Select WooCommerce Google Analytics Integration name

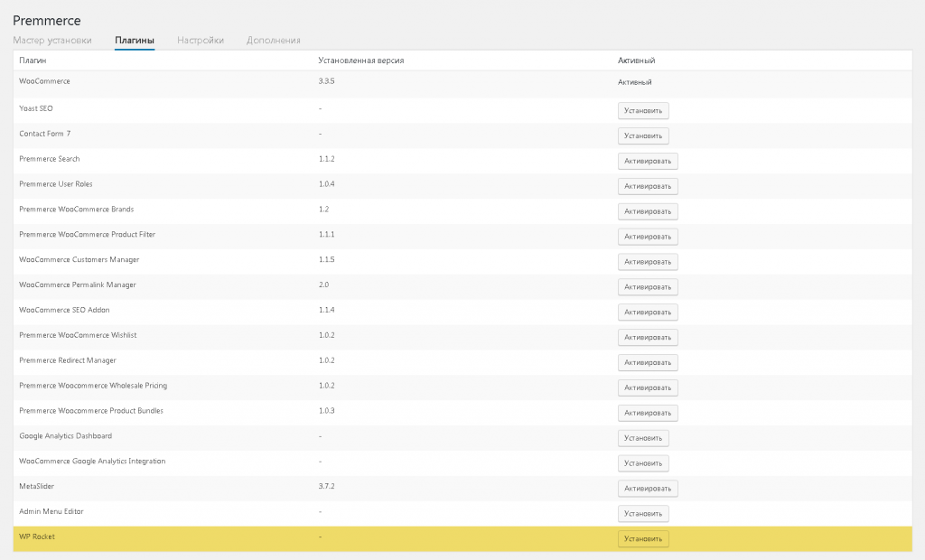click(92, 461)
